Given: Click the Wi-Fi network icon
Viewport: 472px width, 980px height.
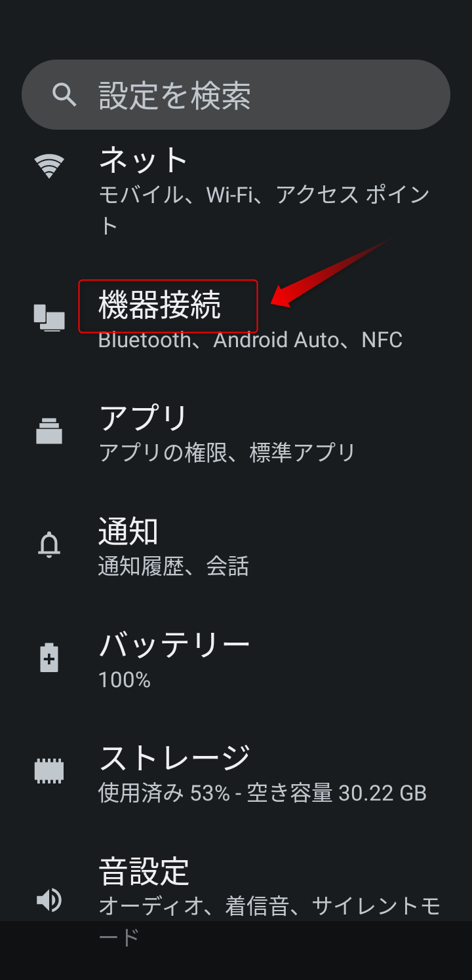Looking at the screenshot, I should (49, 166).
